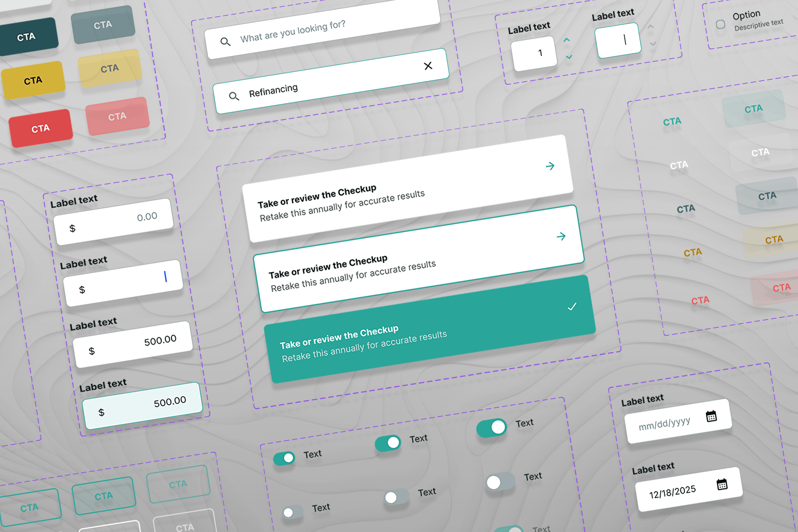Click the solid red CTA button
This screenshot has height=532, width=798.
tap(41, 129)
